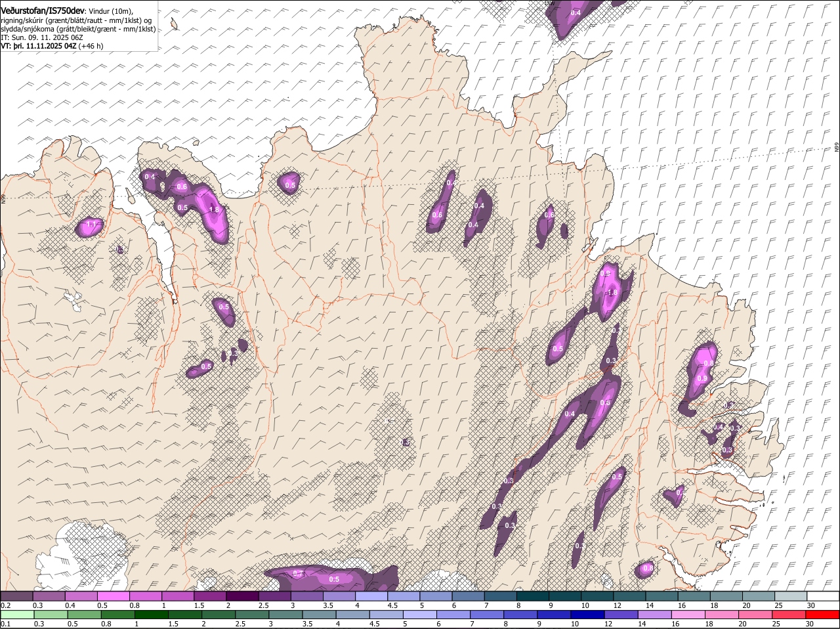Pick the dark violet swatch between 2 and 2.5
The image size is (840, 629).
tap(243, 596)
